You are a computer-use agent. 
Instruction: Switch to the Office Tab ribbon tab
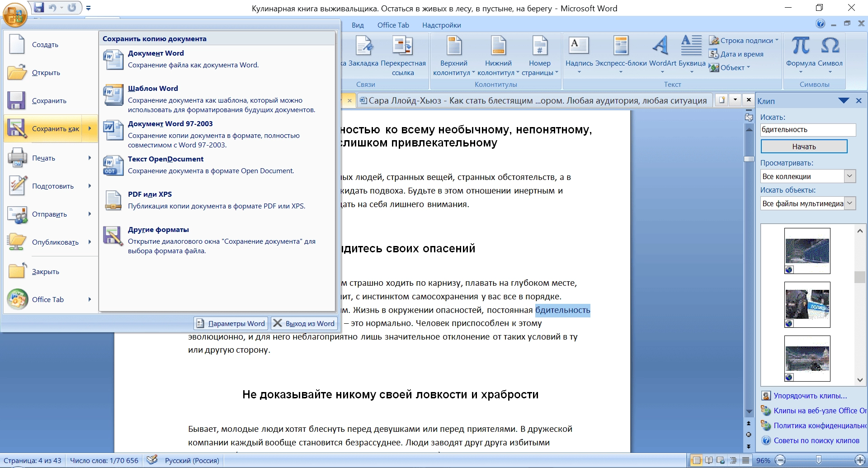tap(393, 25)
